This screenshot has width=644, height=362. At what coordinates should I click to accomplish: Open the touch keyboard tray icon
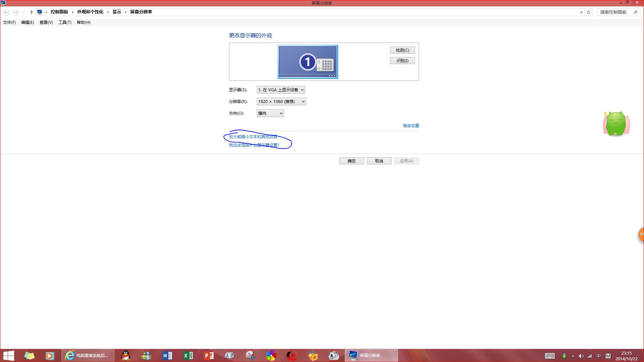550,356
